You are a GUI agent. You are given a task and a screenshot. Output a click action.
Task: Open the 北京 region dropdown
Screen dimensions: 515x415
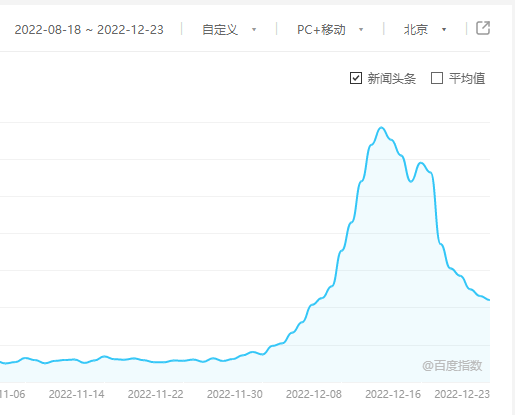point(425,30)
